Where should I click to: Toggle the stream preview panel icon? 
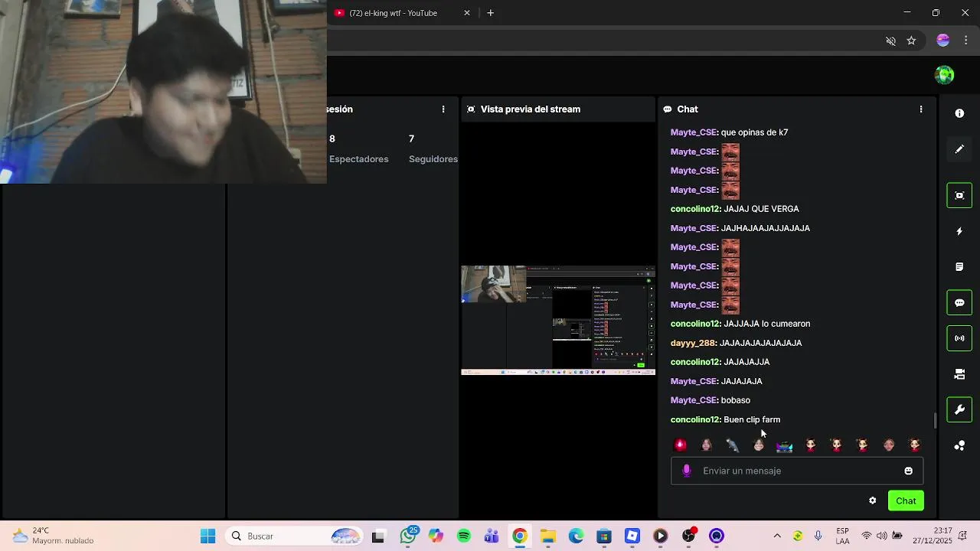[x=959, y=195]
